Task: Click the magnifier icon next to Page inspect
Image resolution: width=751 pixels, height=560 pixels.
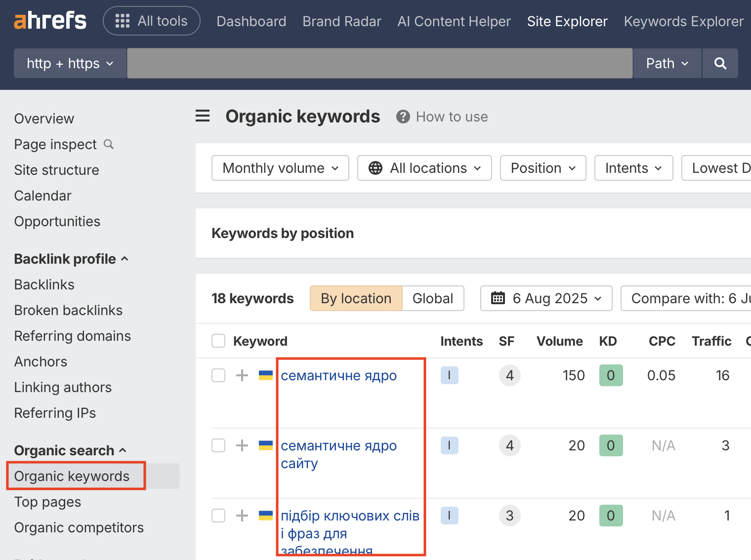Action: (109, 144)
